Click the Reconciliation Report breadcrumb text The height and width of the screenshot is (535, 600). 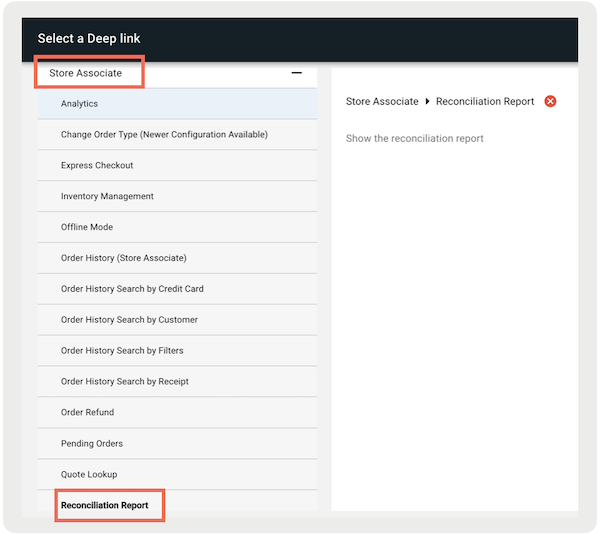coord(485,101)
